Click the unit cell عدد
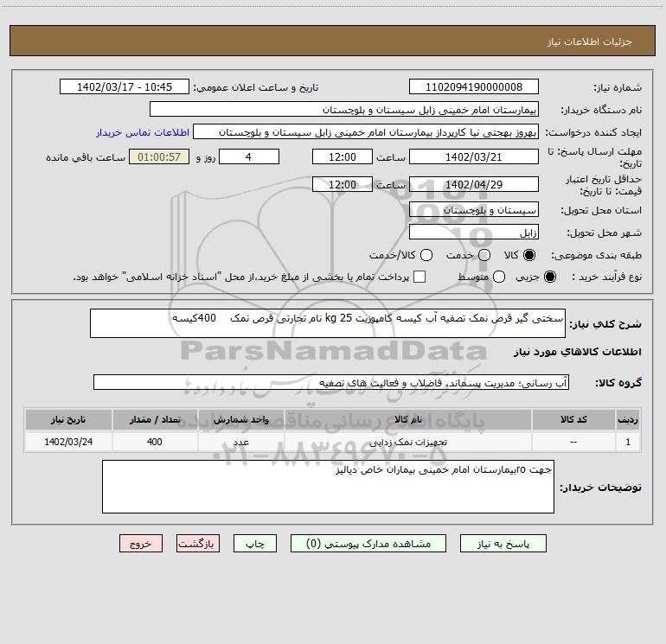Screen dimensions: 666x644 tap(240, 442)
